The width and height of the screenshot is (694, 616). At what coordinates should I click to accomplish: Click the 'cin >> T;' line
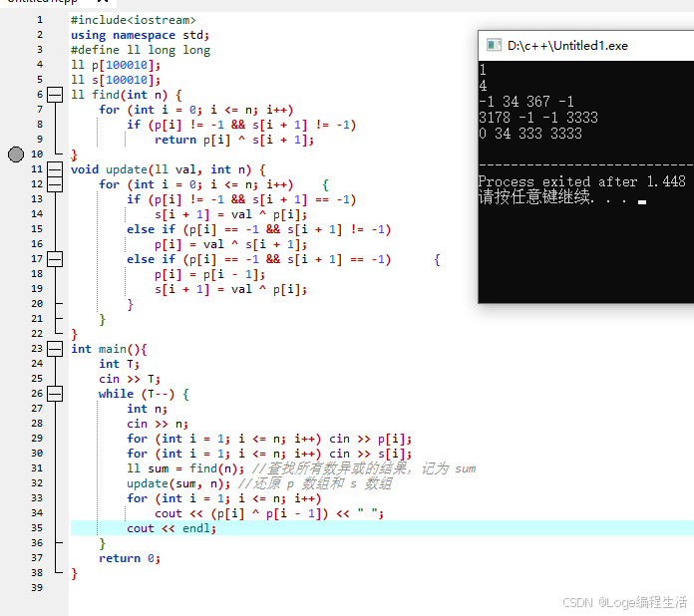[x=130, y=379]
